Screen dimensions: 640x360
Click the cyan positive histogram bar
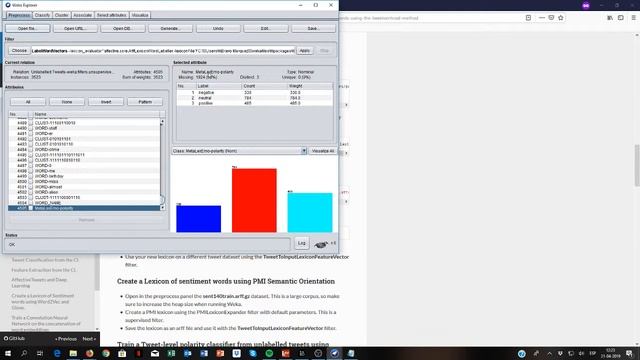point(310,213)
